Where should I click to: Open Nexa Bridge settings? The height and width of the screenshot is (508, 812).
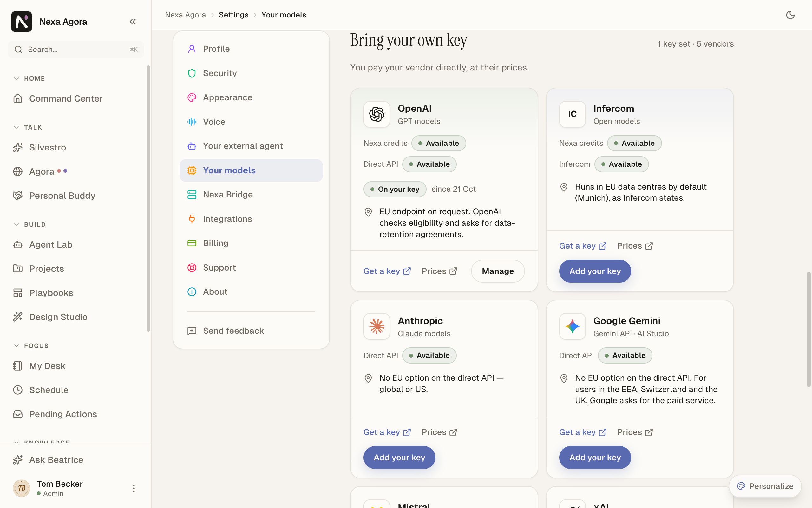point(251,195)
